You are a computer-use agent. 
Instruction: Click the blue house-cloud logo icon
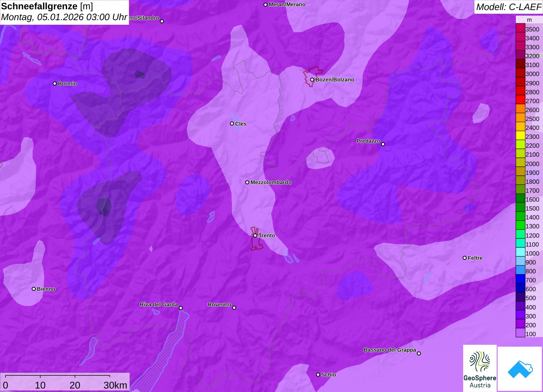click(520, 369)
